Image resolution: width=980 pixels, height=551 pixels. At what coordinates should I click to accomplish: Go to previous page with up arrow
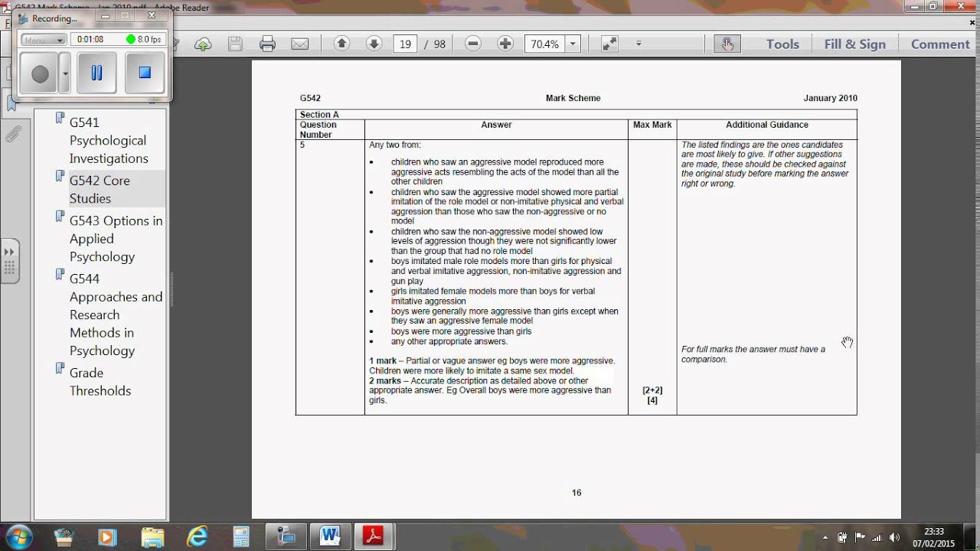tap(341, 44)
